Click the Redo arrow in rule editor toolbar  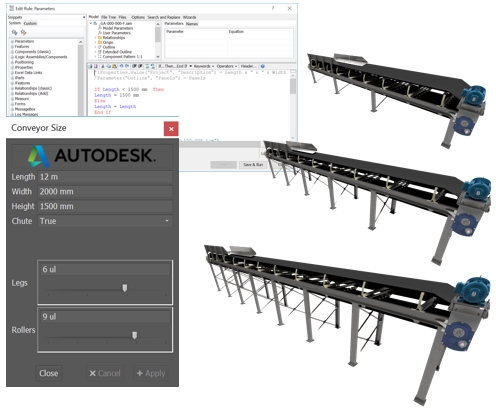coord(127,66)
